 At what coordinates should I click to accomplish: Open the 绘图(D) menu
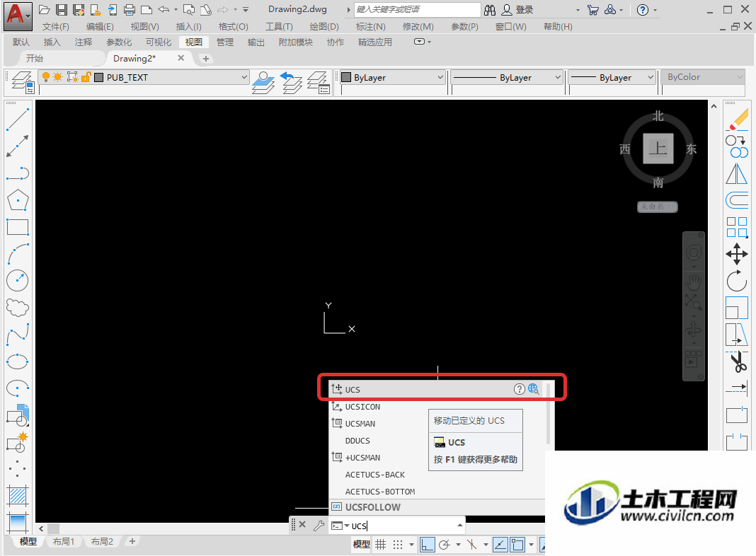coord(324,27)
